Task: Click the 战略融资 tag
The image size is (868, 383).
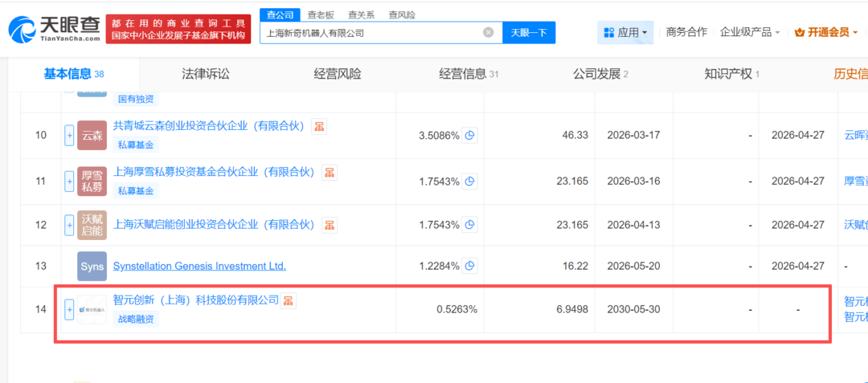Action: point(136,319)
